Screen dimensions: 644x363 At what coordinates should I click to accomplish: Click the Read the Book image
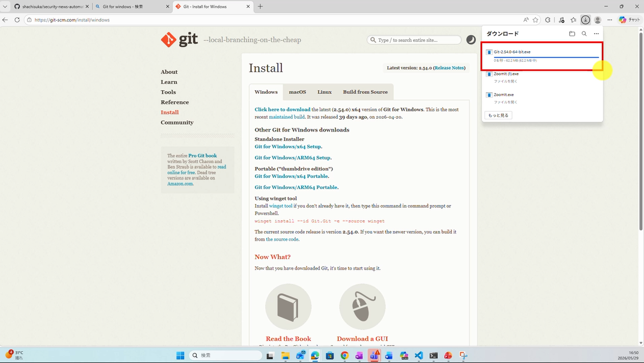click(x=288, y=307)
